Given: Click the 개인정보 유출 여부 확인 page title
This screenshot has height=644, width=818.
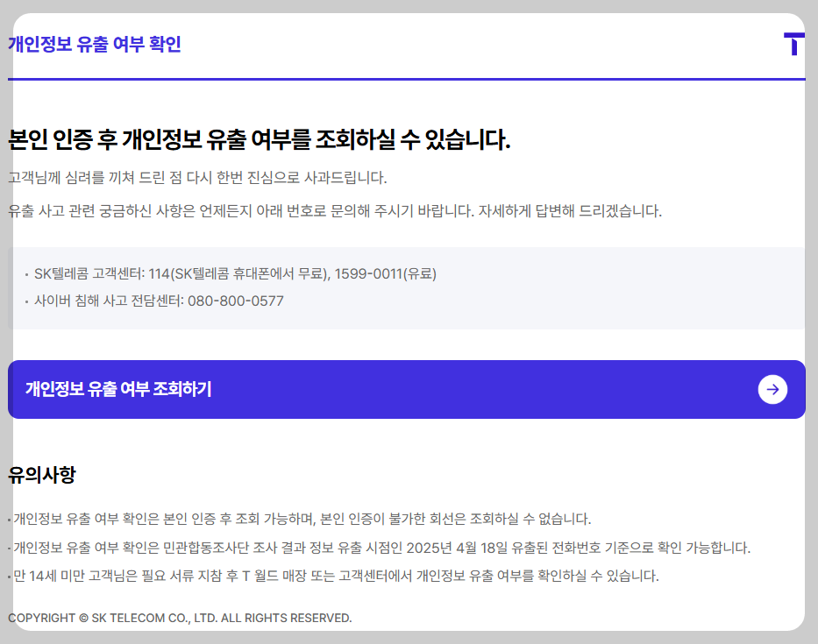Looking at the screenshot, I should [95, 45].
